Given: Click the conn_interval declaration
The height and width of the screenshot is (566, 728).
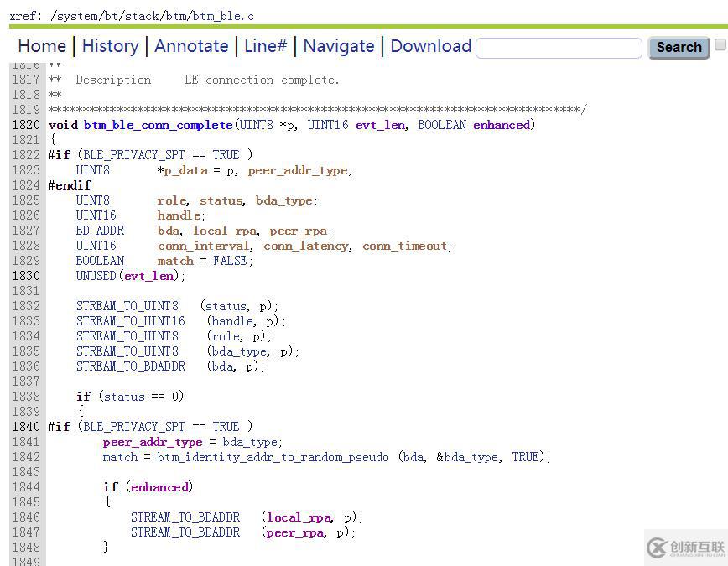Looking at the screenshot, I should pos(203,246).
